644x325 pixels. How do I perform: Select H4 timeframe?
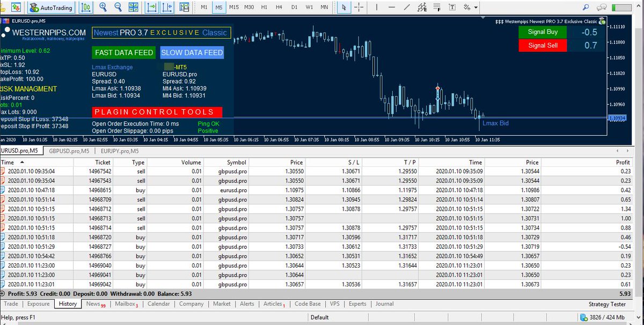pos(279,8)
